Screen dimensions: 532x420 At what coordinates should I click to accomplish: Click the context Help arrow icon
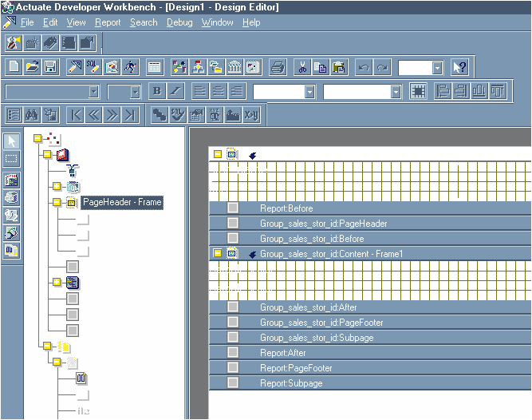pos(459,68)
